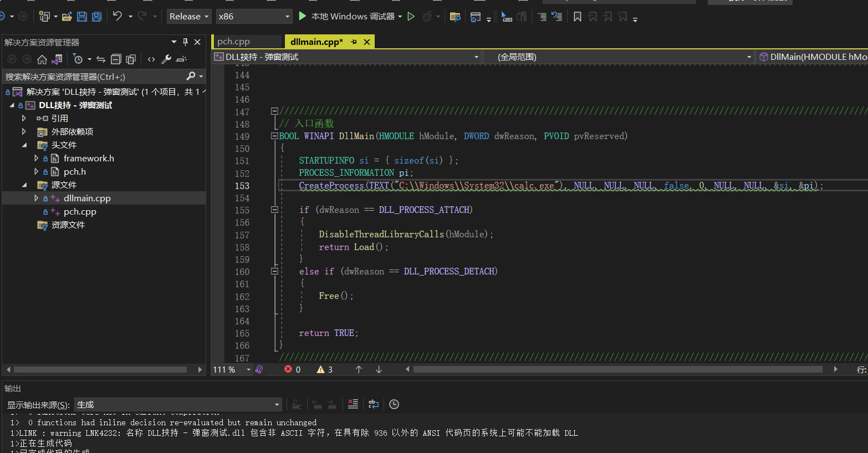This screenshot has height=453, width=868.
Task: Collapse the 头文件 folder
Action: pyautogui.click(x=24, y=145)
